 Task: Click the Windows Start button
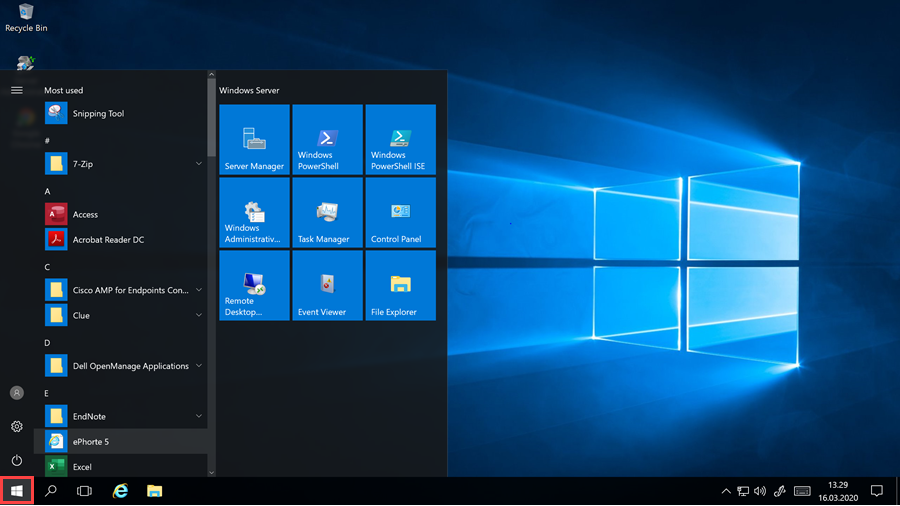click(17, 491)
